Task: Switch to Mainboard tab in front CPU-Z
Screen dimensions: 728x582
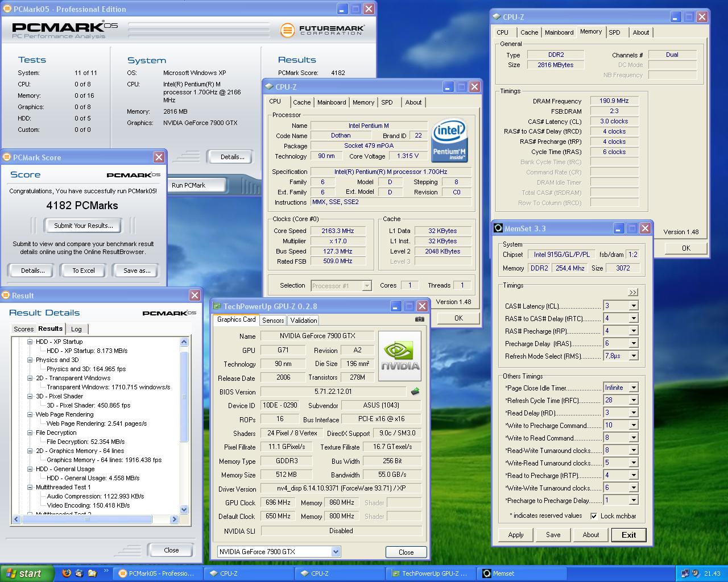Action: coord(332,102)
